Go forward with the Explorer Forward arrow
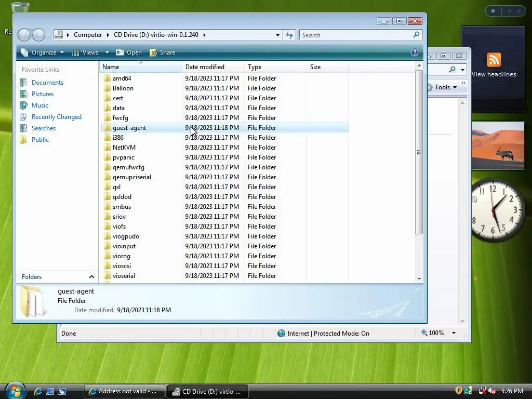Screen dimensions: 532x399 pos(38,35)
